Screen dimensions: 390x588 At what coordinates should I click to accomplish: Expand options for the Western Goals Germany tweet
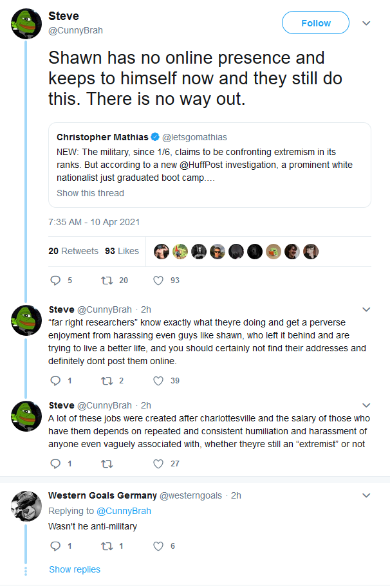366,495
